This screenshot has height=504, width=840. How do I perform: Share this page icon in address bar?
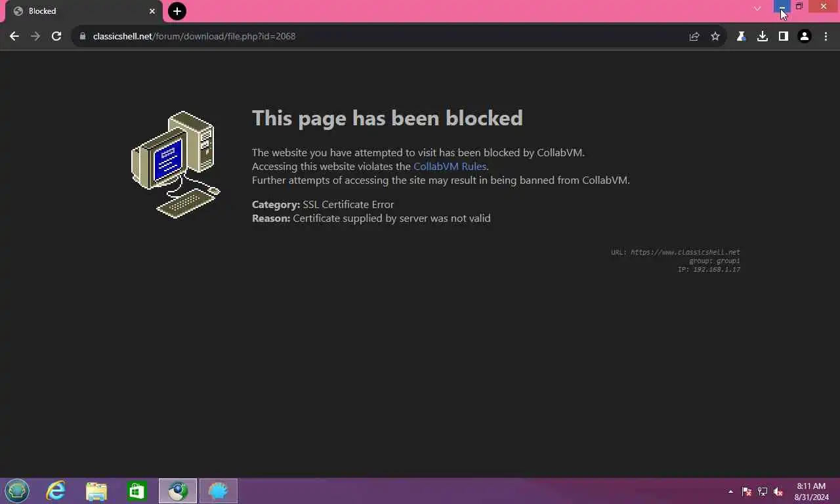[x=694, y=36]
